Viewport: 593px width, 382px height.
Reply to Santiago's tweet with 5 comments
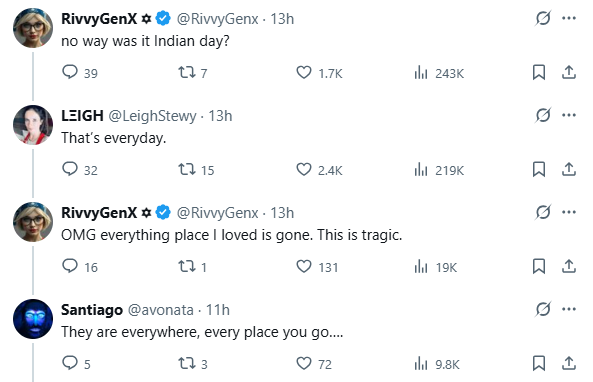tap(70, 363)
